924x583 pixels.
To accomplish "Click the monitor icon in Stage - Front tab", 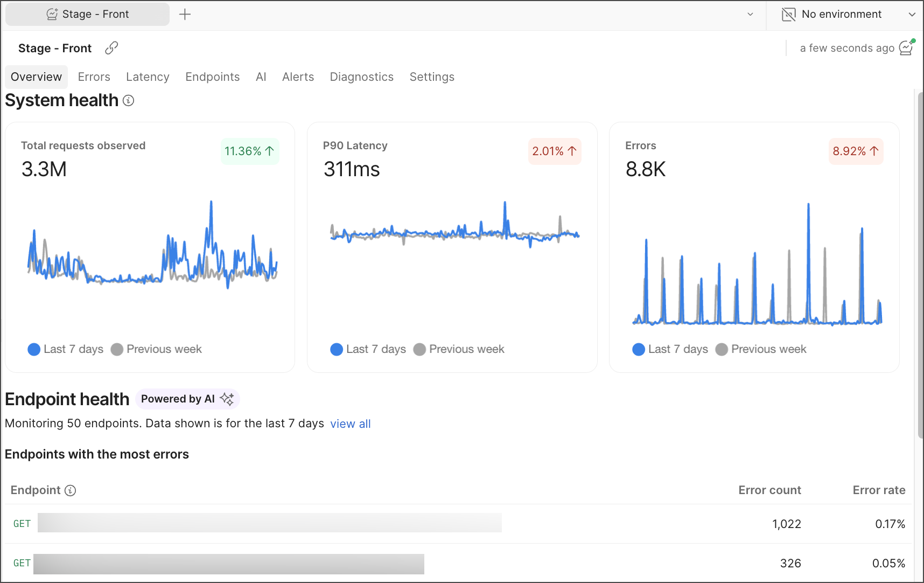I will [x=52, y=15].
